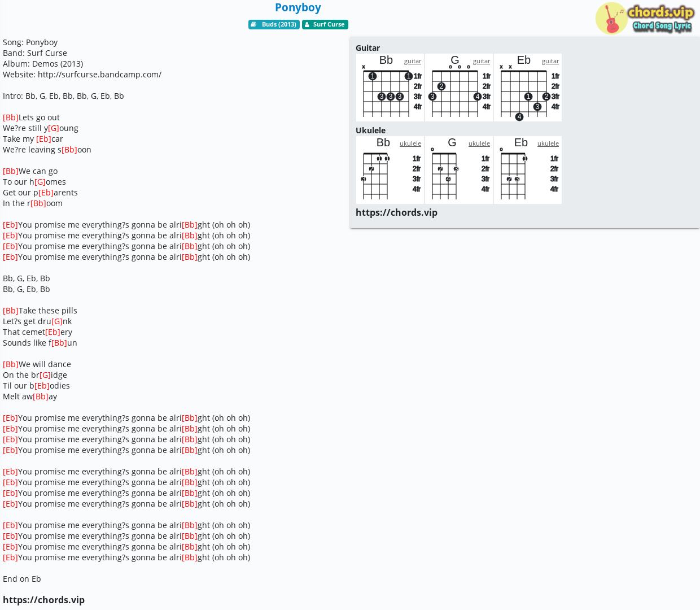Open the https://chords.vip link under the chord diagrams
Viewport: 700px width, 610px height.
click(x=396, y=212)
